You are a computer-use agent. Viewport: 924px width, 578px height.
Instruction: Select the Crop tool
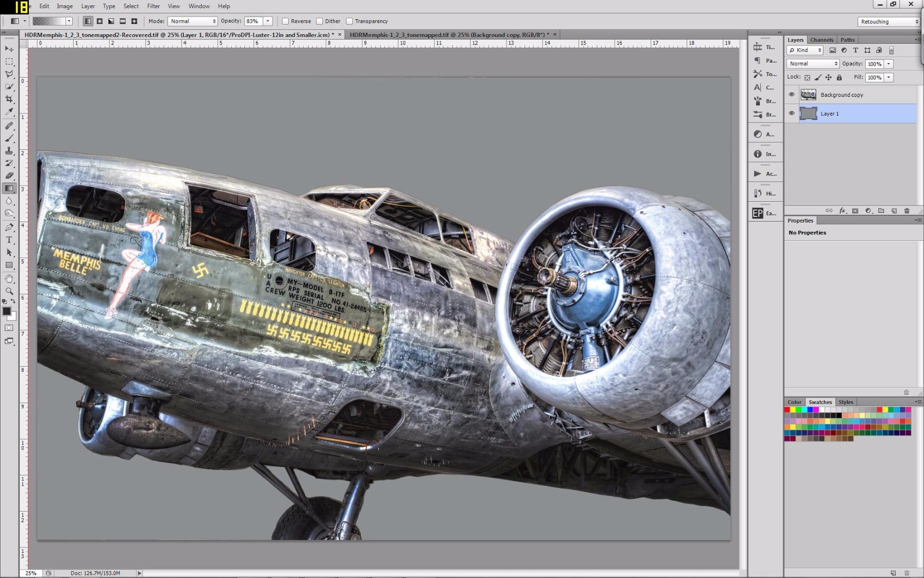coord(9,100)
